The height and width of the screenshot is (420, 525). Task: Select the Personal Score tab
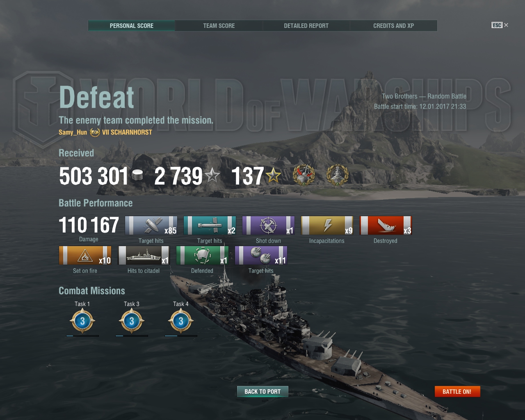(x=132, y=25)
